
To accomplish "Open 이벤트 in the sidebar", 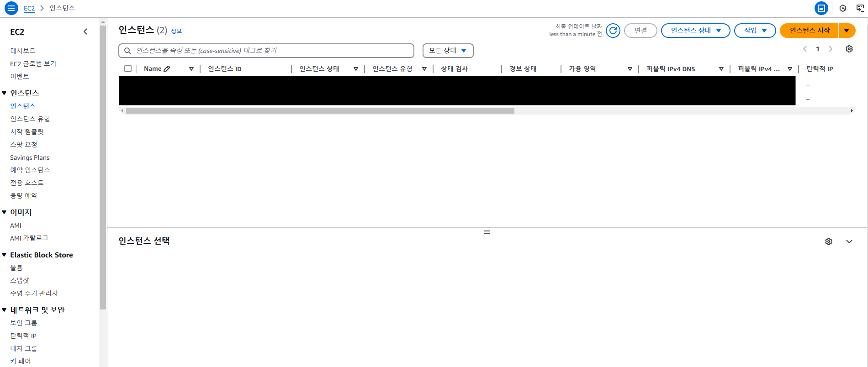I will click(x=20, y=76).
